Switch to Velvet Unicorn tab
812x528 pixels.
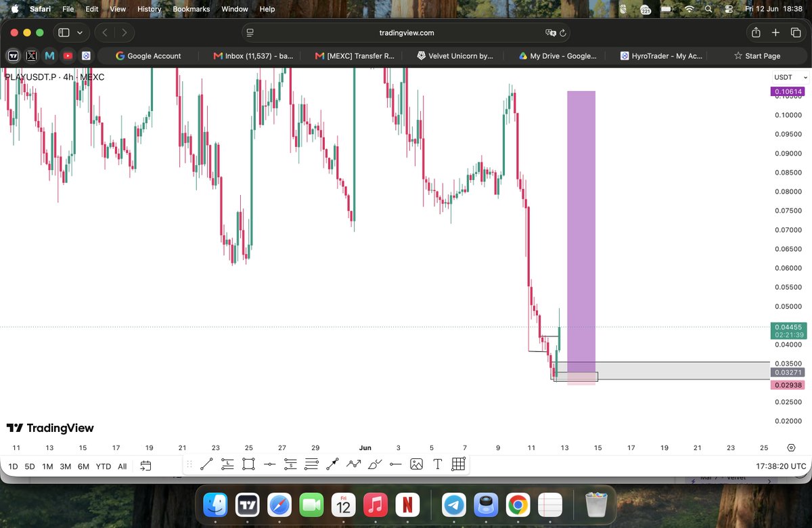(455, 56)
